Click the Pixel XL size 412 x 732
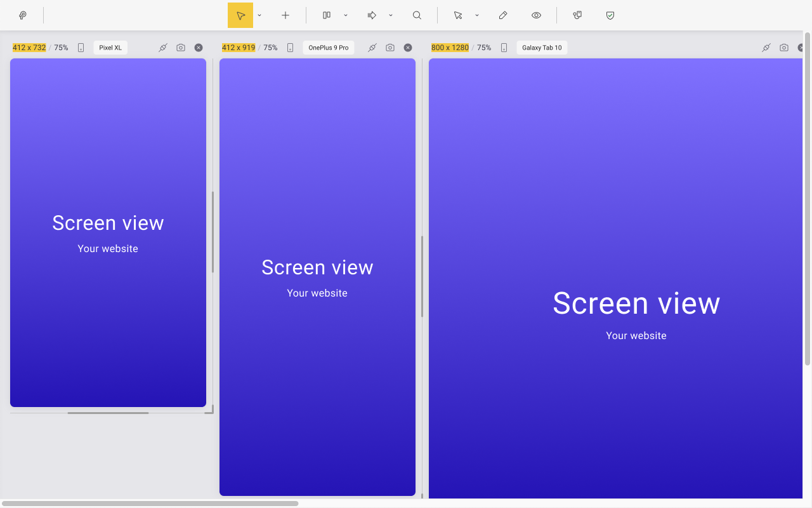Screen dimensions: 812x508 pos(29,48)
